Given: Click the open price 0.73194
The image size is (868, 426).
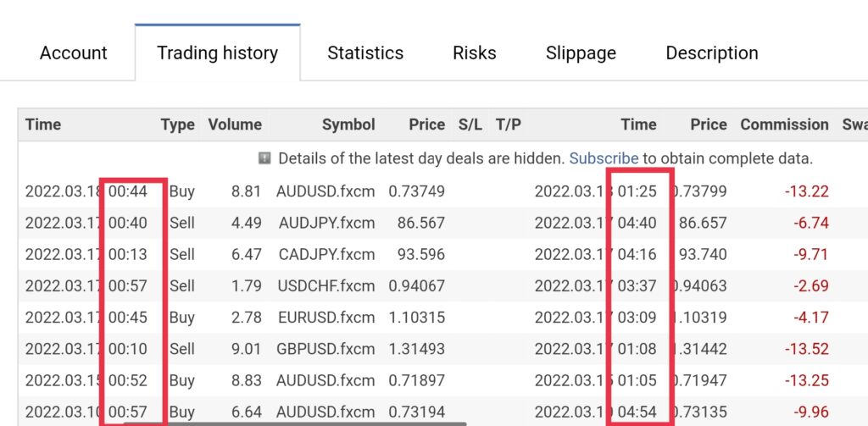Looking at the screenshot, I should [416, 412].
